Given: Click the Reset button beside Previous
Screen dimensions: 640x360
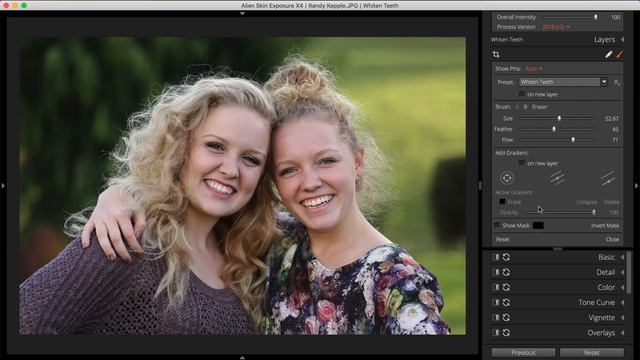Looking at the screenshot, I should pyautogui.click(x=592, y=353).
